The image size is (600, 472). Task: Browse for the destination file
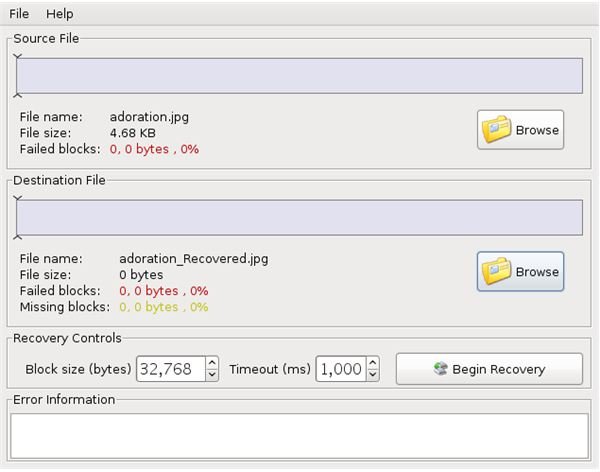click(520, 271)
